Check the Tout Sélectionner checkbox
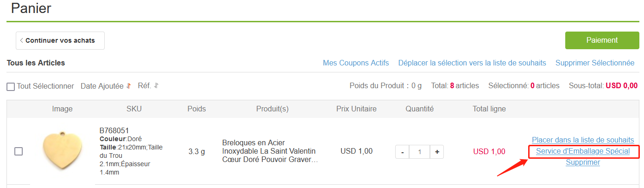Image resolution: width=644 pixels, height=188 pixels. (x=11, y=87)
